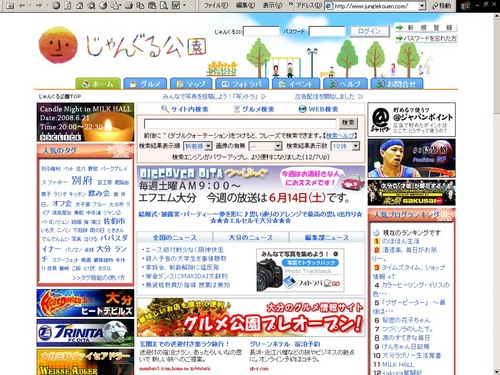Click the Candle Night in MILK HALL banner
Viewport: 500px width, 375px height.
coord(85,122)
